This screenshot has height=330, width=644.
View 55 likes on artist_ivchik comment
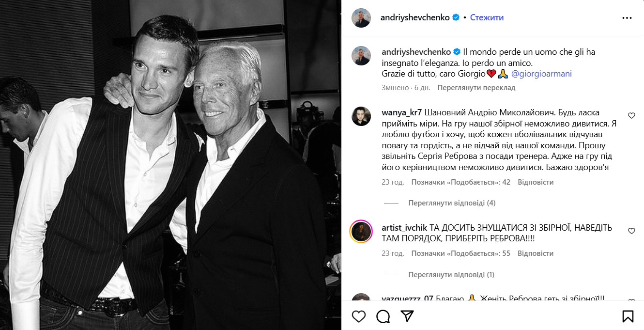tap(460, 253)
